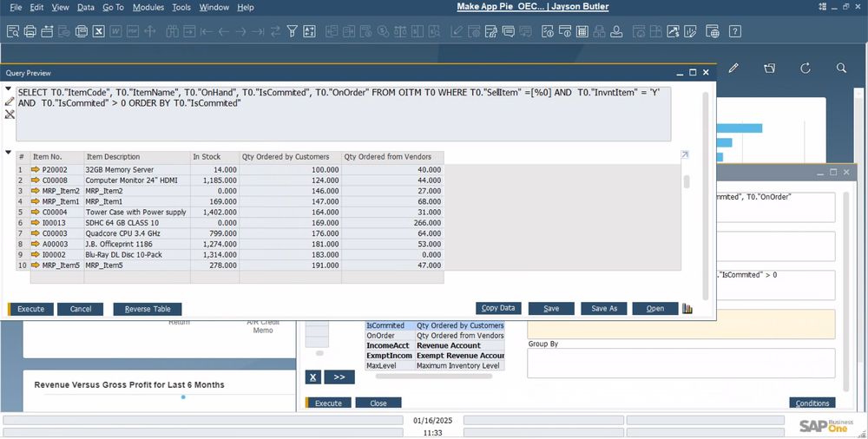Go to first data record arrow
This screenshot has width=868, height=439.
coord(207,31)
